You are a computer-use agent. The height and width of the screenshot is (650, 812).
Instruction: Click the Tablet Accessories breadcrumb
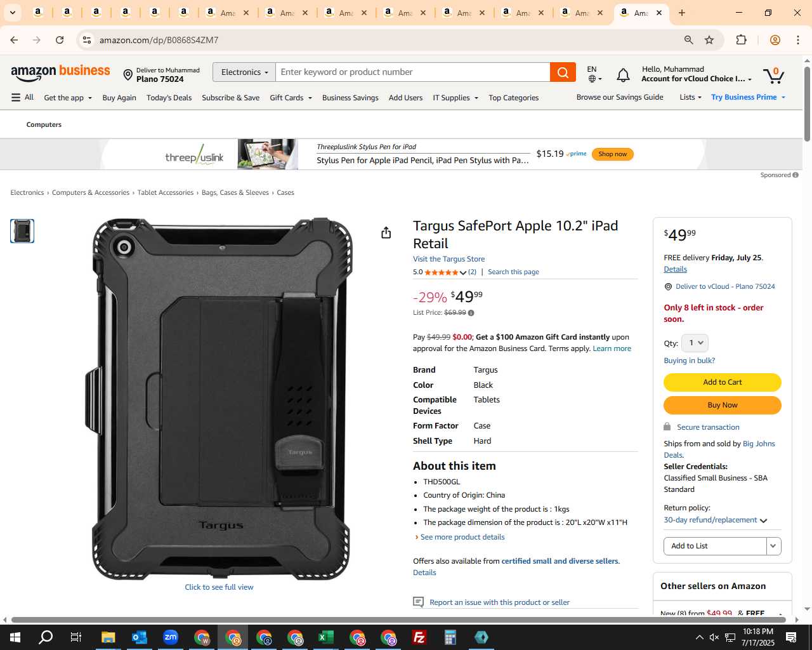pyautogui.click(x=166, y=192)
